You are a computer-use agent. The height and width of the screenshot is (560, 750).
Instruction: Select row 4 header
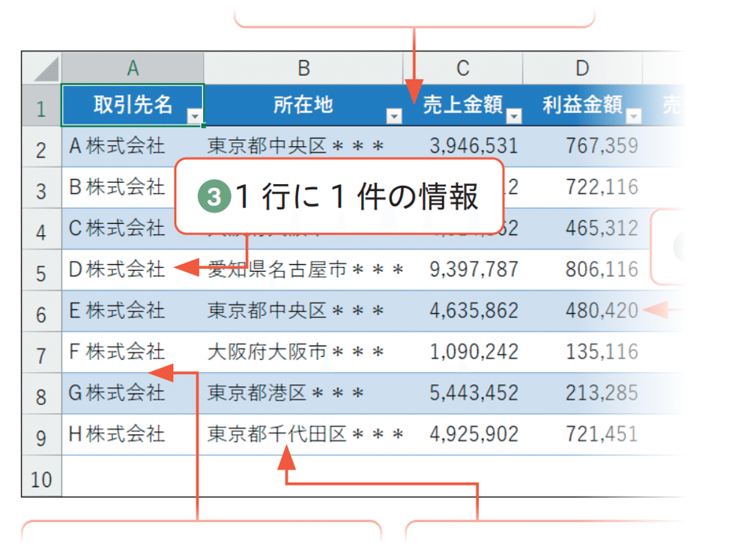42,229
